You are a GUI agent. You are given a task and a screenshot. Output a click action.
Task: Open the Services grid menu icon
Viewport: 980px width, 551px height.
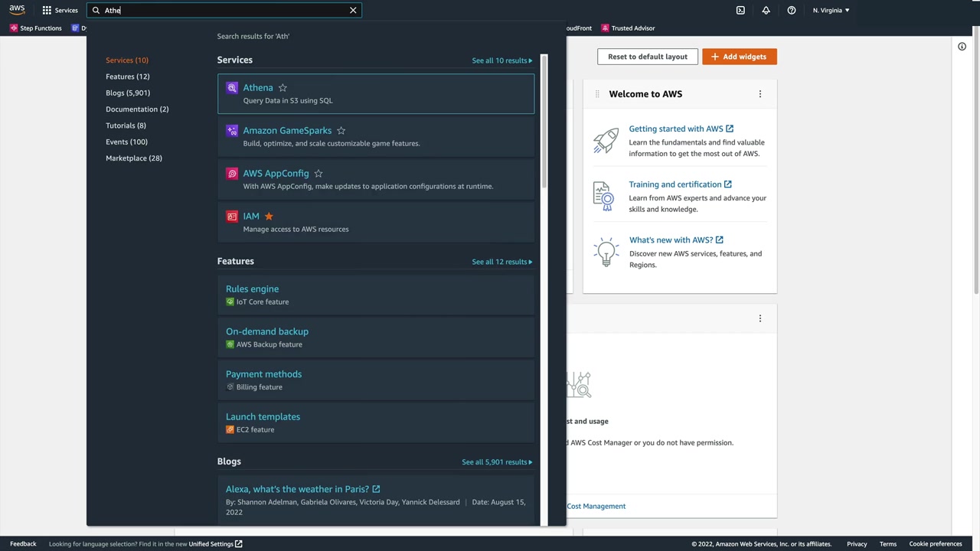[x=47, y=10]
